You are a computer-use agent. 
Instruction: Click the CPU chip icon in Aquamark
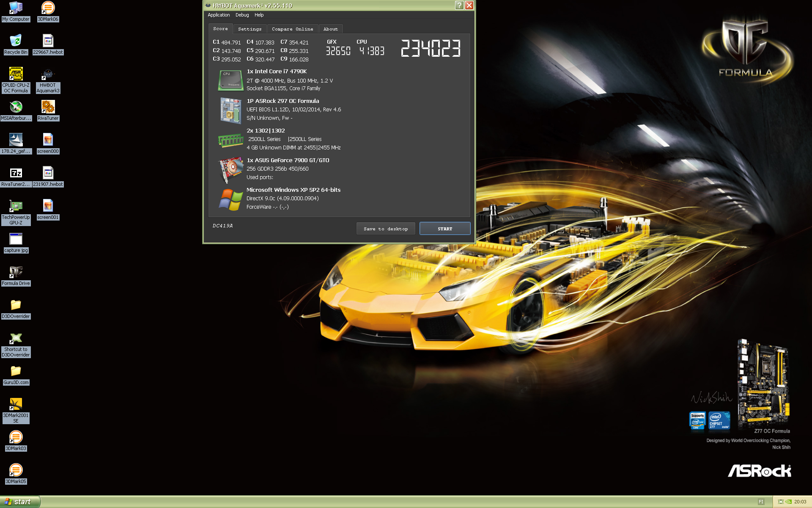click(x=230, y=80)
